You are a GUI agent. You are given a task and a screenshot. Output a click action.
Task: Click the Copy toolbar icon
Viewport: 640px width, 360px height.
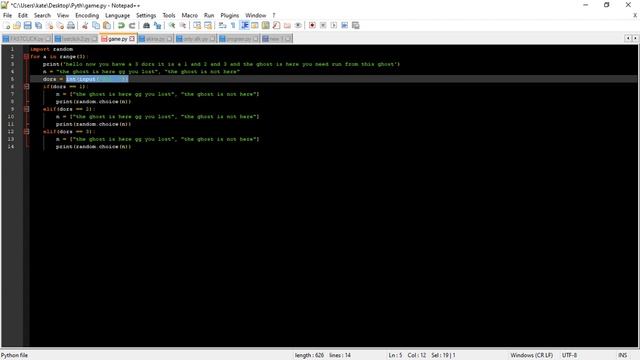tap(96, 25)
